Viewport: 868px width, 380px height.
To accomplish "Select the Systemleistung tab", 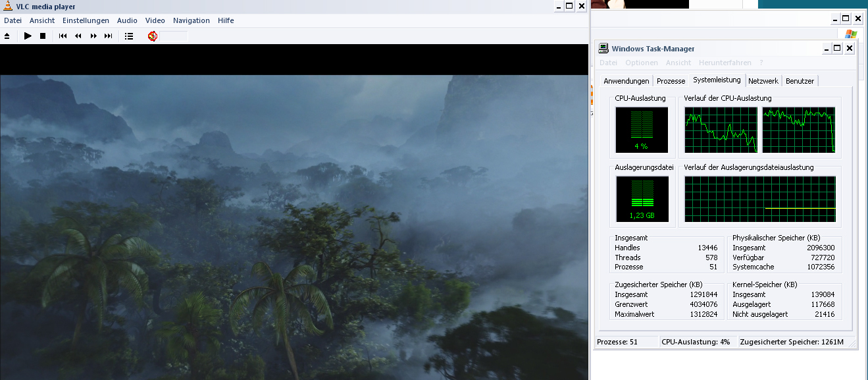I will point(717,80).
